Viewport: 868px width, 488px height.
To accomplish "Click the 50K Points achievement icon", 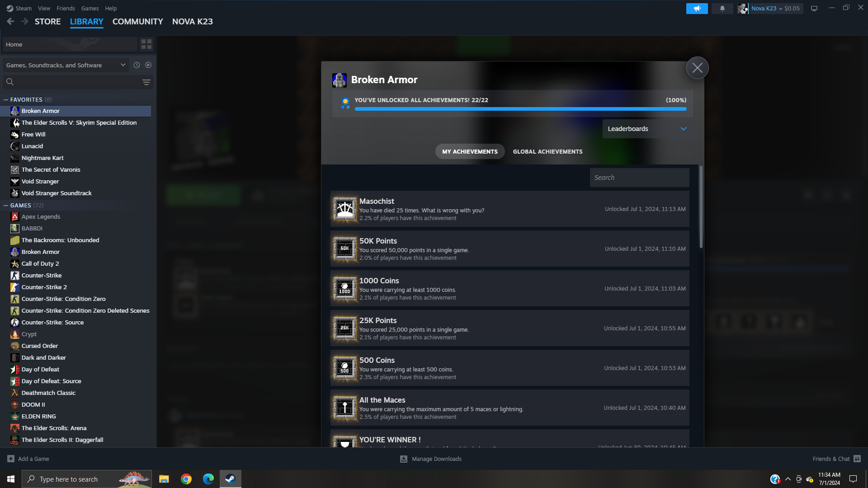I will [345, 249].
